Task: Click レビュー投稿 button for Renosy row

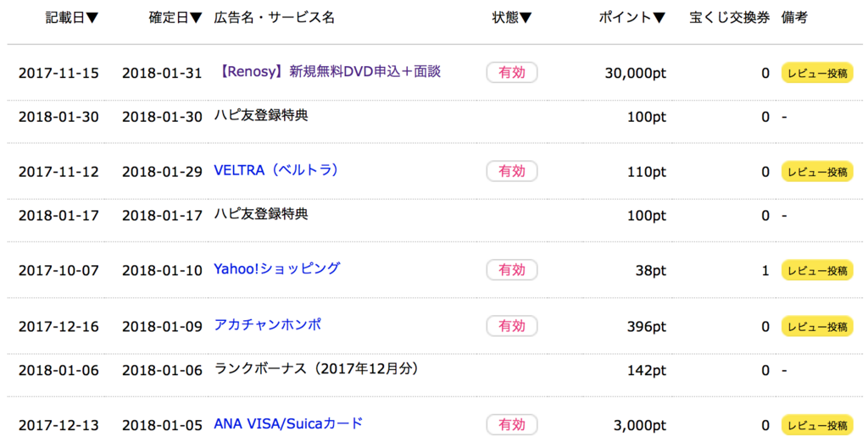Action: coord(817,73)
